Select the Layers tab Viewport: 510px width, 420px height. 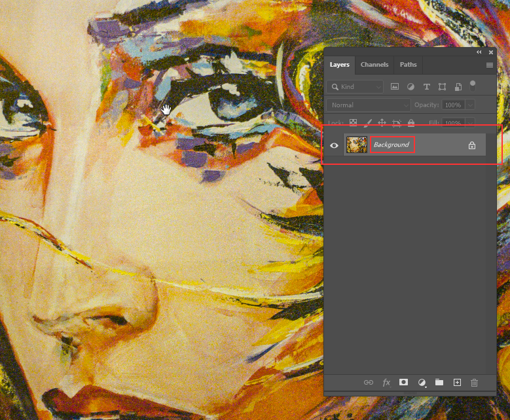pyautogui.click(x=340, y=65)
